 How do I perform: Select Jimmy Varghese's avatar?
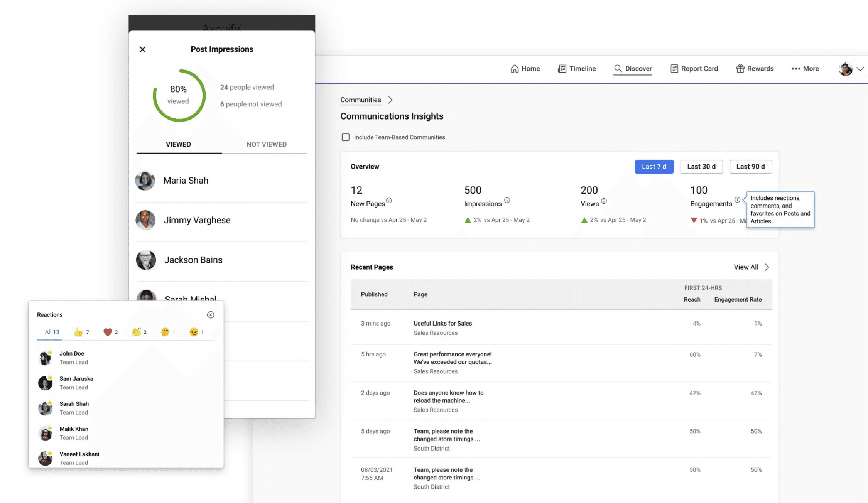(145, 220)
